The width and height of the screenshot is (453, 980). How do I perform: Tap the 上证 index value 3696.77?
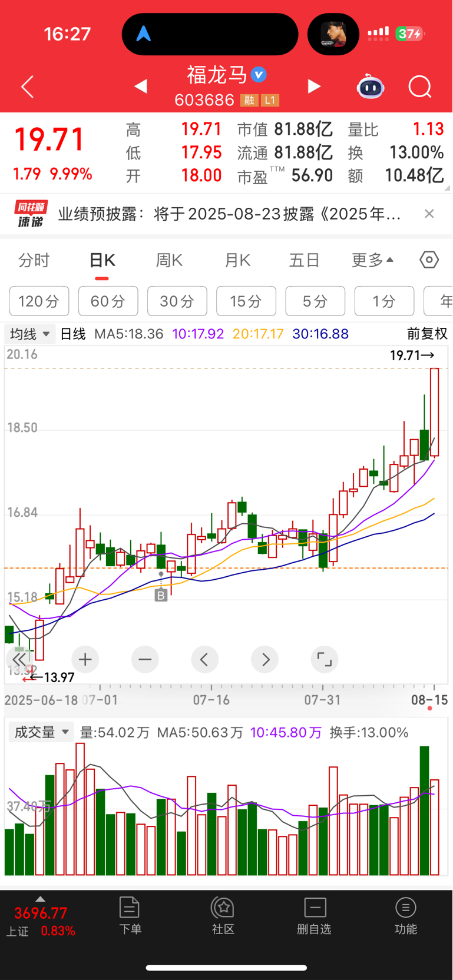41,913
